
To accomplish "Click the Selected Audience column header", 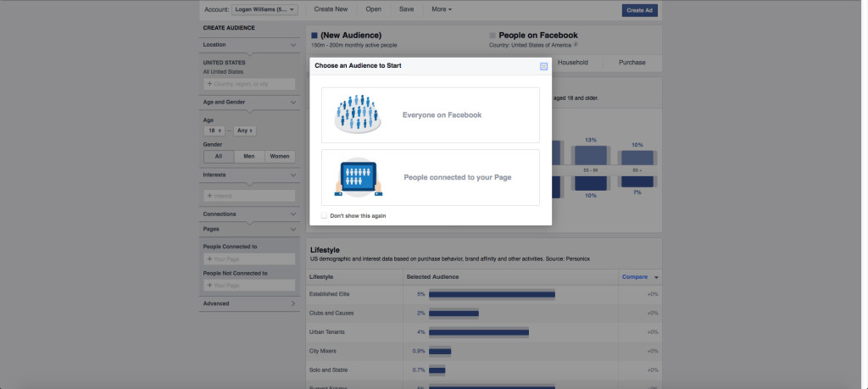I will (433, 277).
